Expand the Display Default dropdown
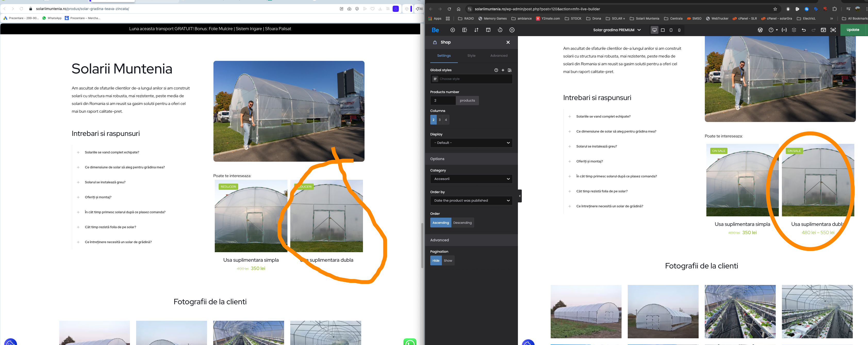This screenshot has width=868, height=345. pyautogui.click(x=471, y=143)
